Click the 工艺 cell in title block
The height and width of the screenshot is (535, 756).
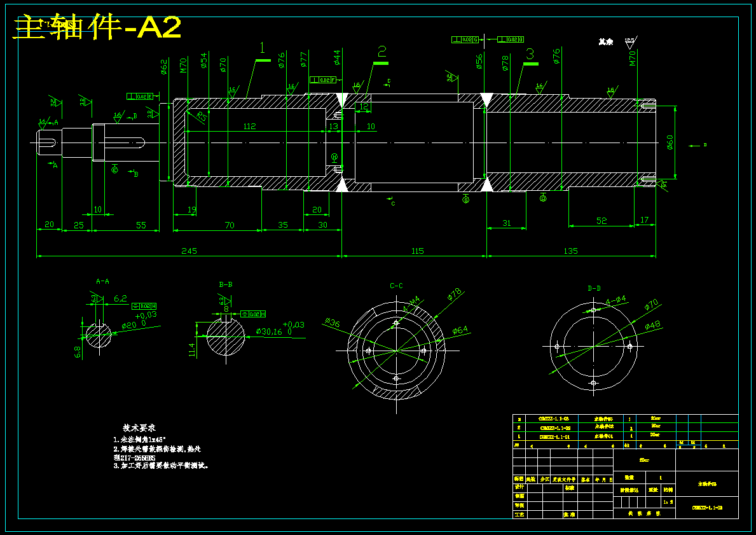click(x=519, y=515)
